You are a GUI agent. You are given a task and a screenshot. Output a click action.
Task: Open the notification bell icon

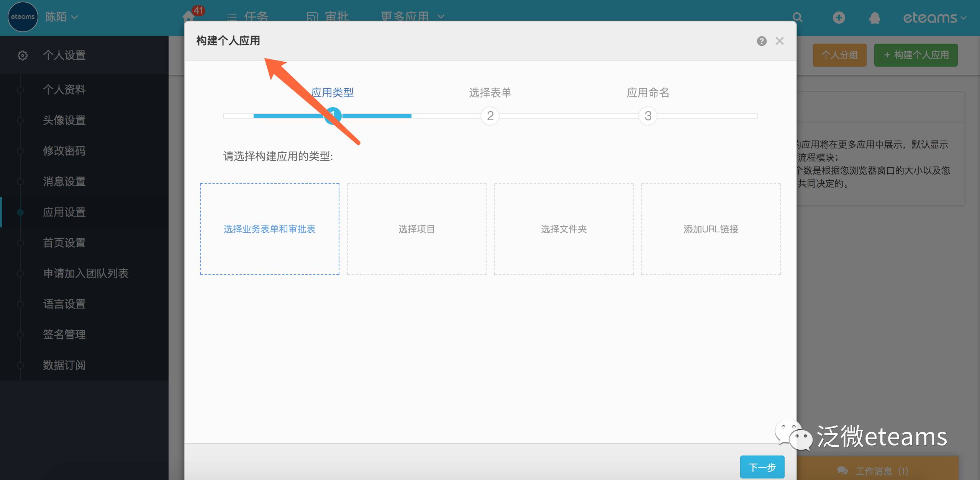pos(874,18)
